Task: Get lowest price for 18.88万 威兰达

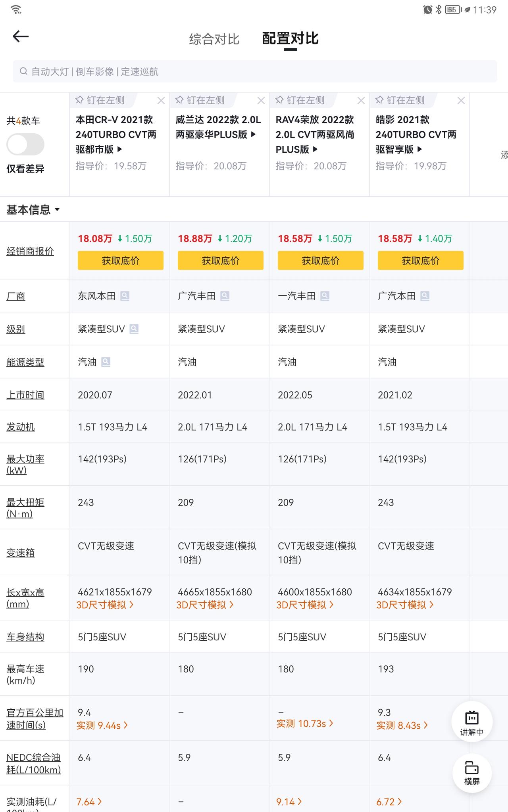Action: [x=221, y=260]
